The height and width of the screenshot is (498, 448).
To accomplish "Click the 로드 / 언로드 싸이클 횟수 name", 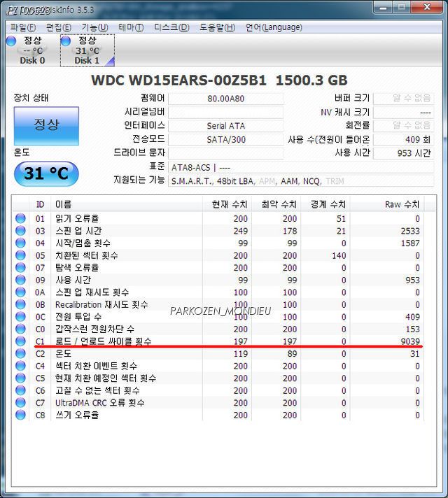I will (104, 341).
